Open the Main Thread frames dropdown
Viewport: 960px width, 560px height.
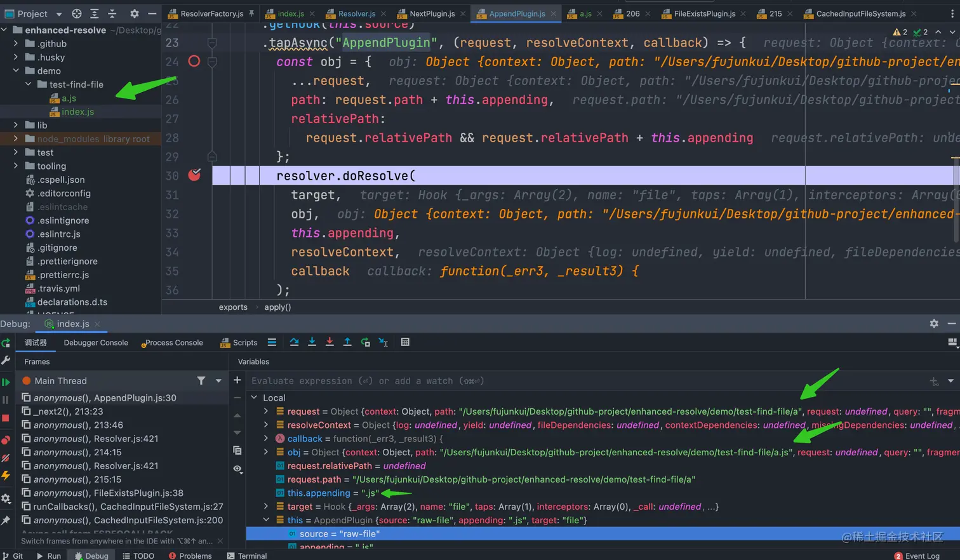[x=218, y=381]
